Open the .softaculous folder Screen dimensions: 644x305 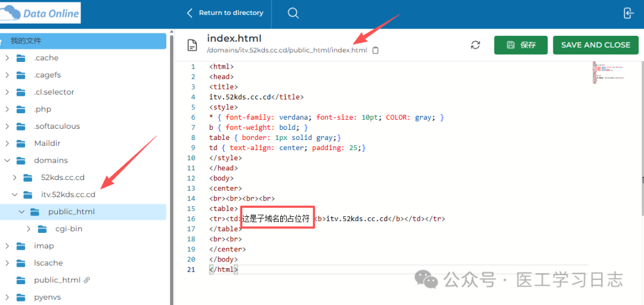[57, 126]
